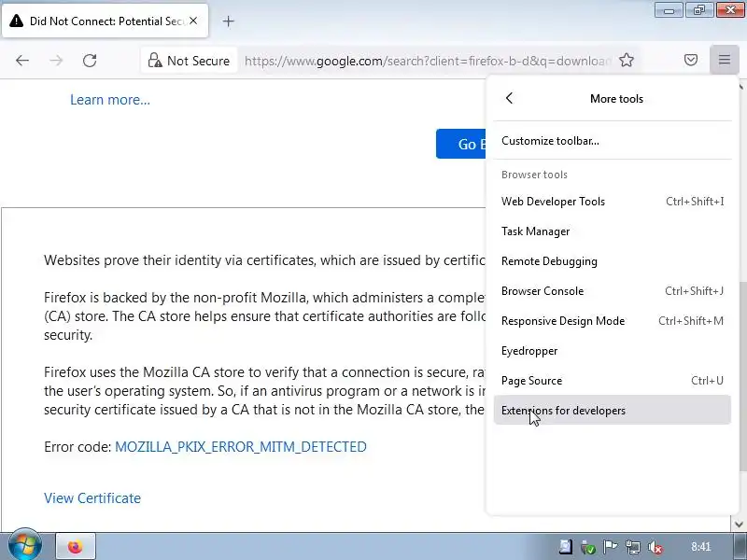Open the Browser Console
Image resolution: width=747 pixels, height=560 pixels.
[613, 291]
